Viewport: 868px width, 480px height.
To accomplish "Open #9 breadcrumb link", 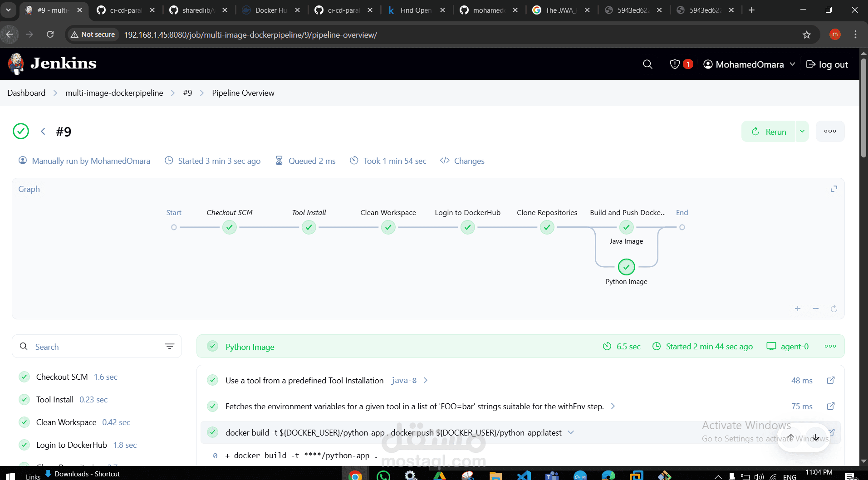I will pos(187,93).
